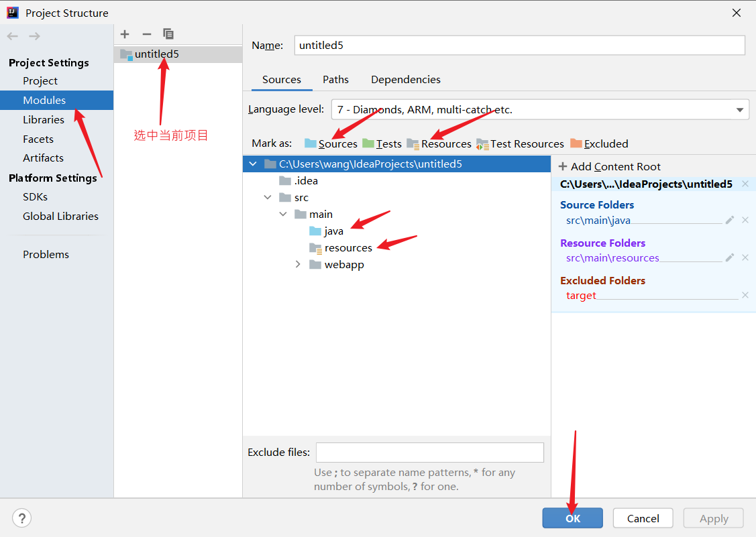
Task: Switch to the Dependencies tab
Action: click(x=406, y=79)
